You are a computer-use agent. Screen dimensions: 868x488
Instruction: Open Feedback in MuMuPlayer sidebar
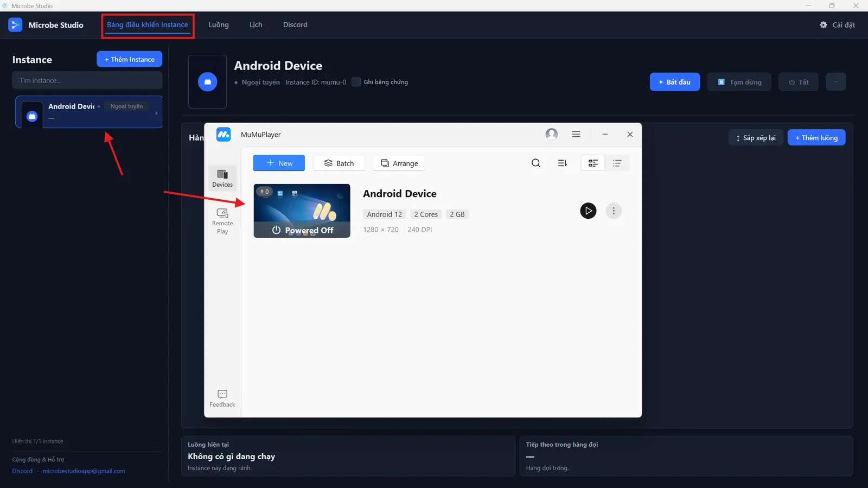click(x=222, y=398)
